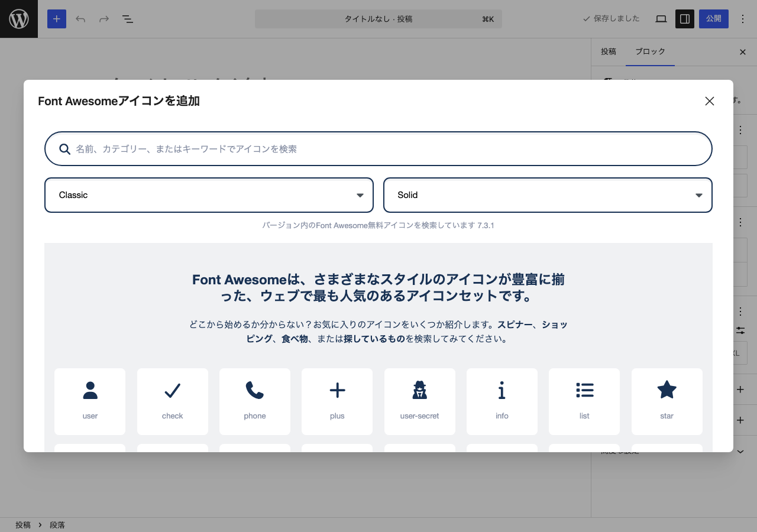The image size is (757, 532).
Task: Open the Classic family dropdown
Action: (x=209, y=195)
